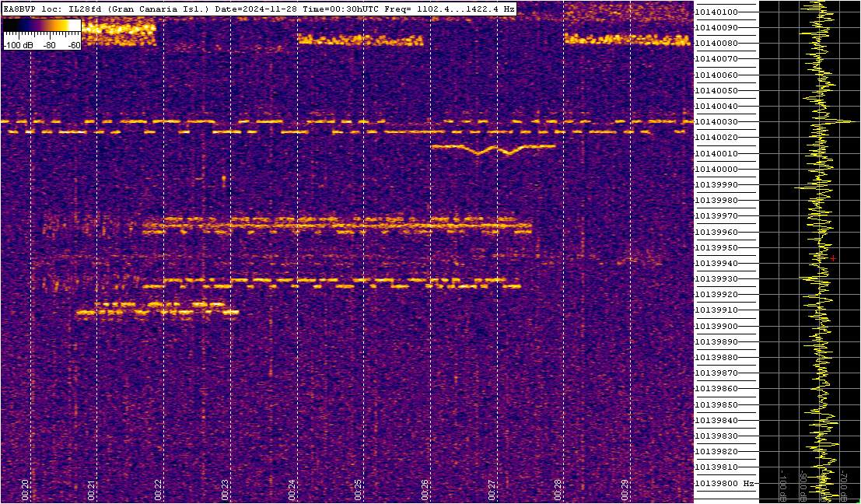Screen dimensions: 861x504
Task: Click the 10140090 frequency label
Action: (716, 27)
